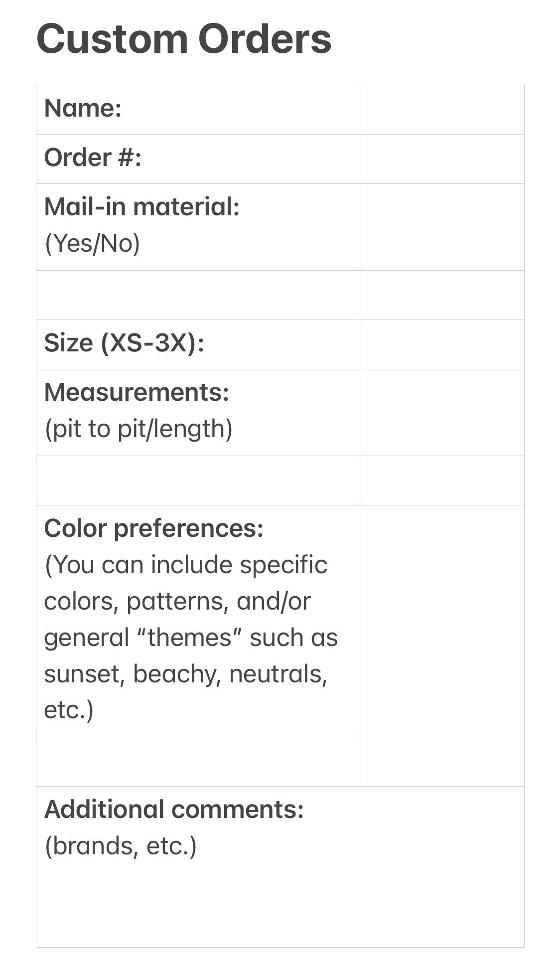Click the Color preferences: label
Image resolution: width=560 pixels, height=969 pixels.
153,528
